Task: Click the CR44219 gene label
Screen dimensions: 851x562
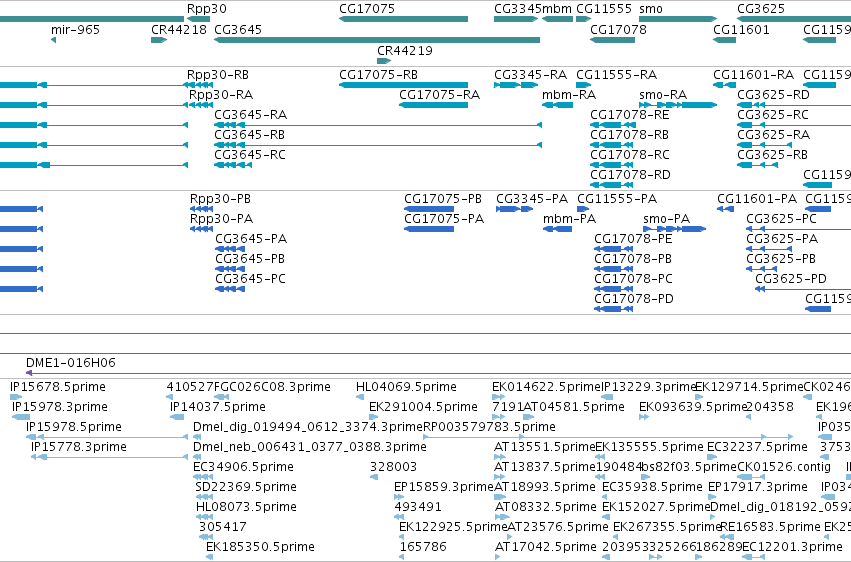Action: [405, 50]
